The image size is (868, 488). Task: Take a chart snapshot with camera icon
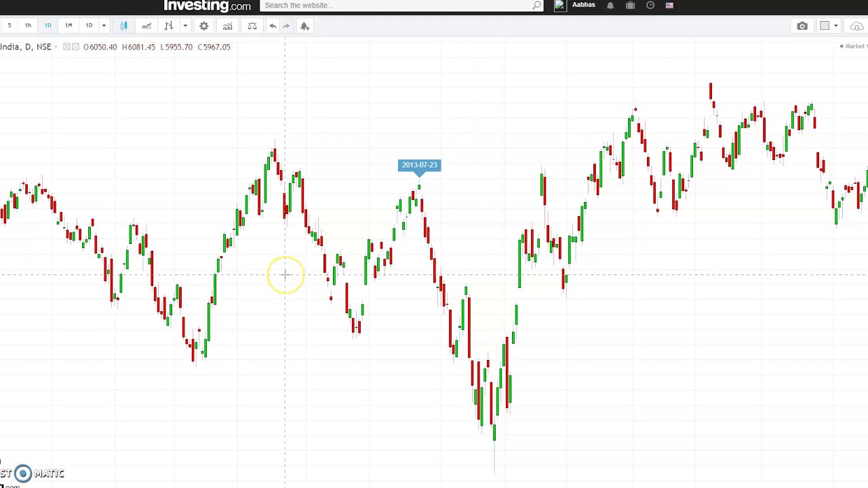(802, 26)
